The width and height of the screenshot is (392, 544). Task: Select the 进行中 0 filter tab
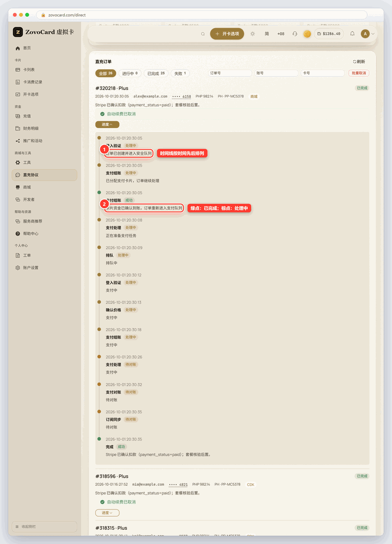(130, 73)
